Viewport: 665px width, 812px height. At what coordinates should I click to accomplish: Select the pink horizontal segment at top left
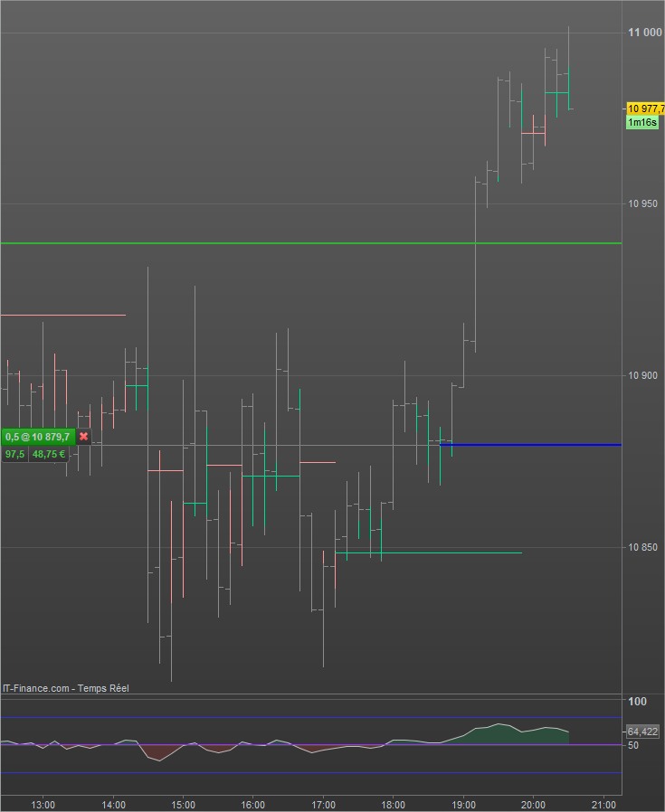[x=62, y=315]
